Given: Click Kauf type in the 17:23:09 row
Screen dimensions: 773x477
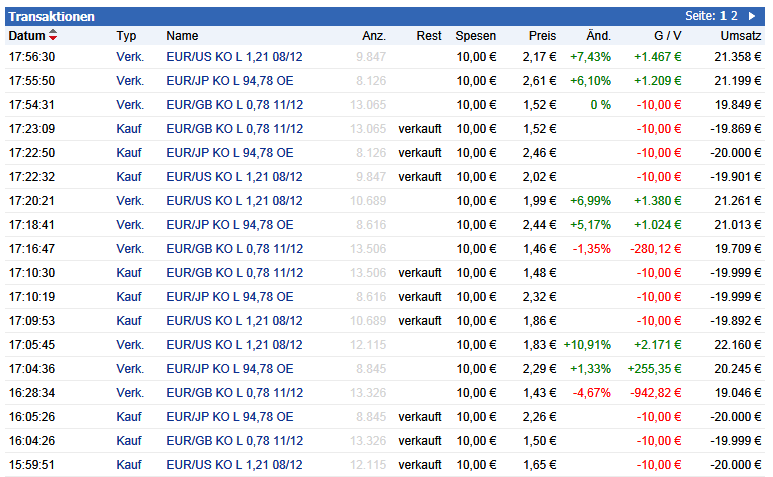Looking at the screenshot, I should [129, 129].
